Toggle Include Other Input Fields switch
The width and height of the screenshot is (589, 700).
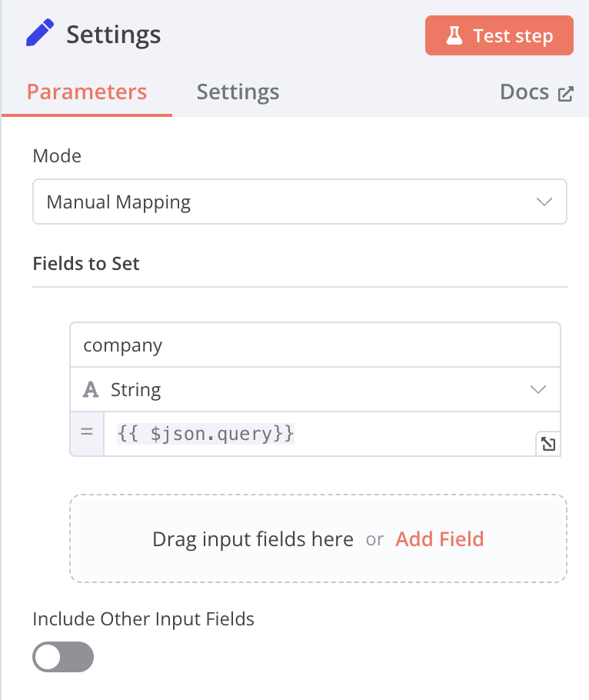point(63,658)
